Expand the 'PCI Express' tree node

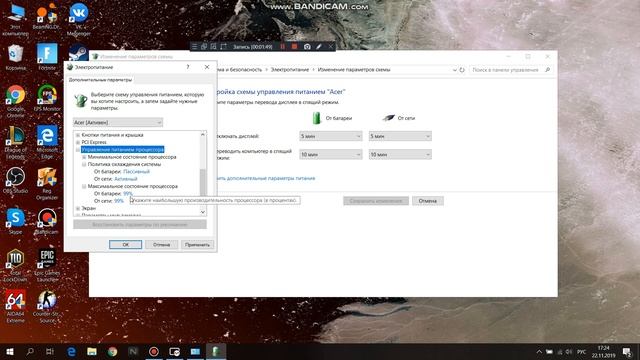click(x=78, y=142)
